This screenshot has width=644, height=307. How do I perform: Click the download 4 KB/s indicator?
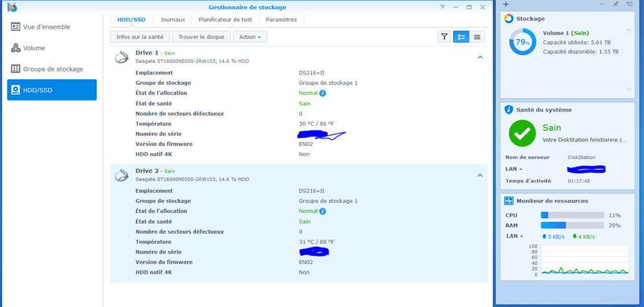583,237
